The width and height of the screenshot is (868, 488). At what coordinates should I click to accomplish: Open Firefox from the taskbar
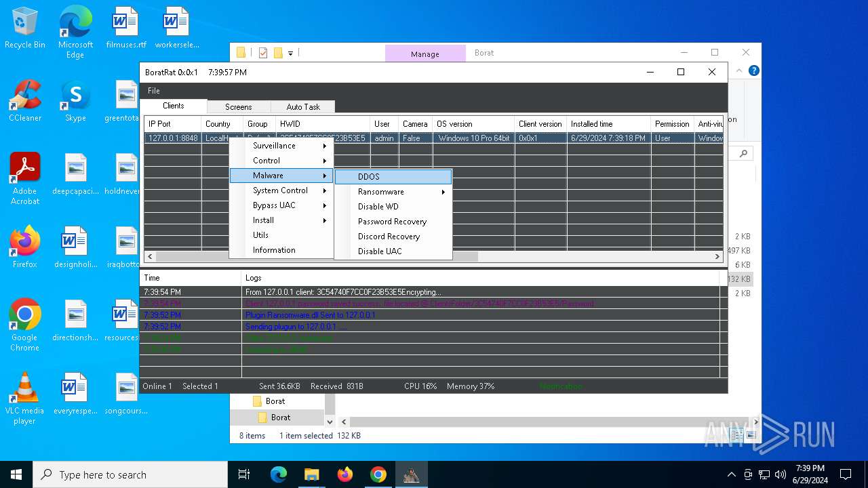point(344,474)
